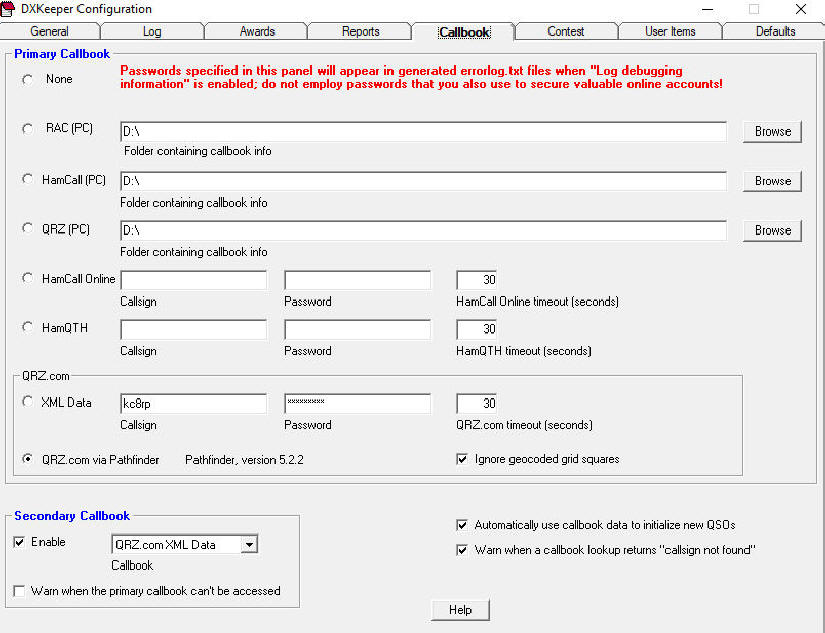This screenshot has width=825, height=633.
Task: Click the RAC (PC) folder path field
Action: [424, 132]
